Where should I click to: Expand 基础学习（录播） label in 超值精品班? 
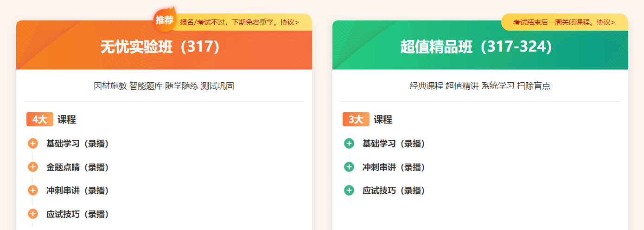394,144
